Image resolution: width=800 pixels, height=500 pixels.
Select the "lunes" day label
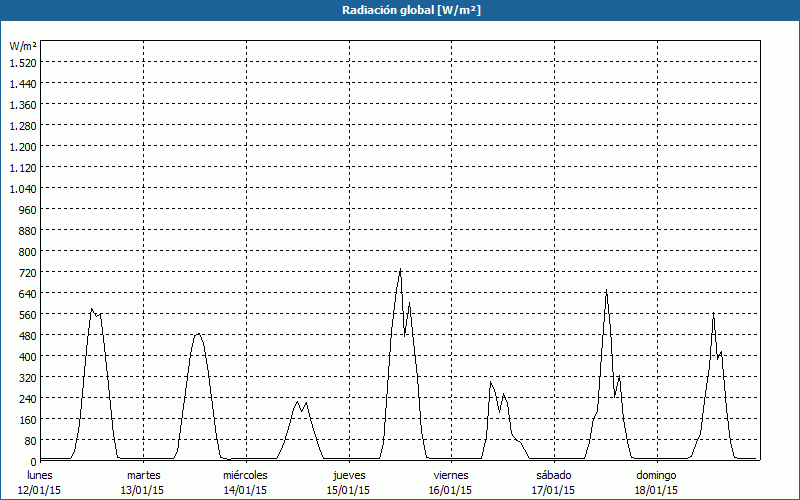click(x=40, y=475)
